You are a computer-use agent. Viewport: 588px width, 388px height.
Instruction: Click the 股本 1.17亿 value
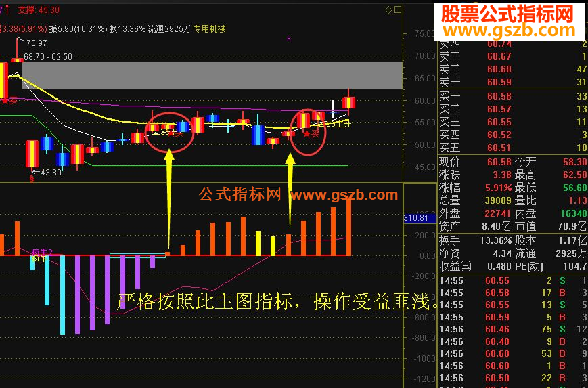pyautogui.click(x=572, y=240)
